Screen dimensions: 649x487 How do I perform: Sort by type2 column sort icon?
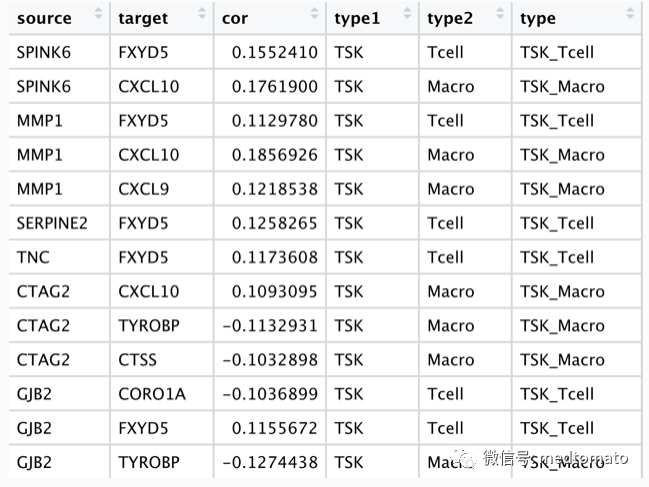tap(500, 14)
